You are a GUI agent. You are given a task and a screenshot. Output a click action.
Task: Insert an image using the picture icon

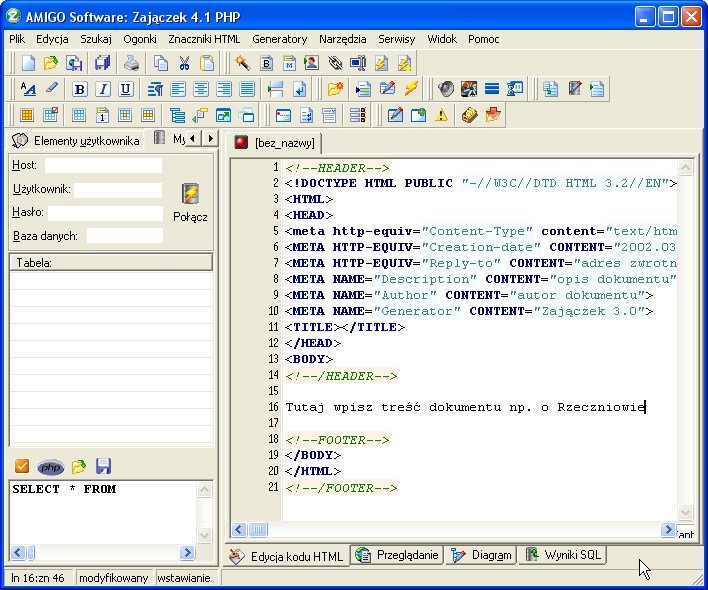pyautogui.click(x=469, y=89)
